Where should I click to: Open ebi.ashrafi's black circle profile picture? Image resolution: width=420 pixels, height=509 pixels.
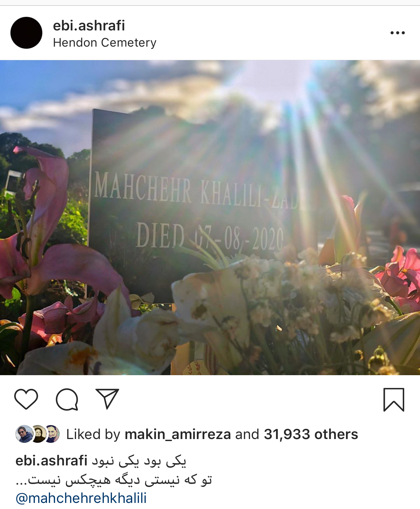[26, 33]
